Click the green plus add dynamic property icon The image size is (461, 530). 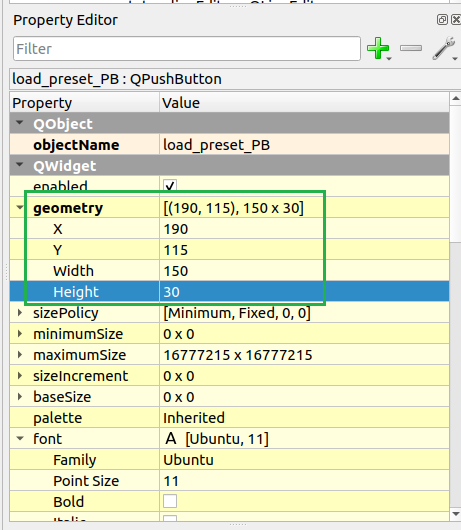[378, 48]
